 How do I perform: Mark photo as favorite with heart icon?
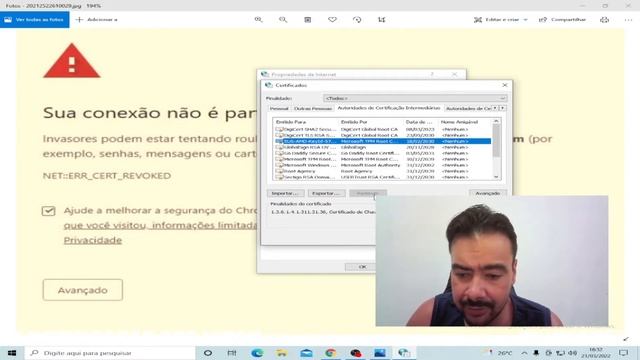point(332,20)
